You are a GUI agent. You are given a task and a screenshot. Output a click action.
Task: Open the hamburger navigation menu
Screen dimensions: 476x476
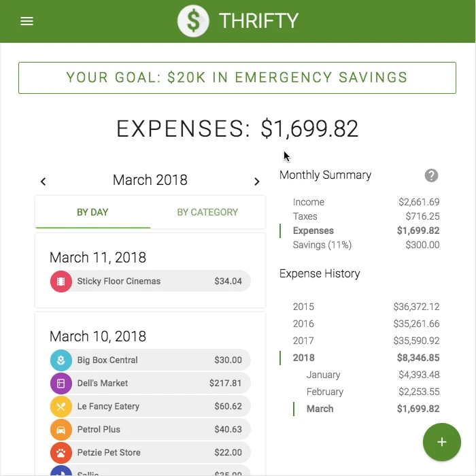coord(27,21)
